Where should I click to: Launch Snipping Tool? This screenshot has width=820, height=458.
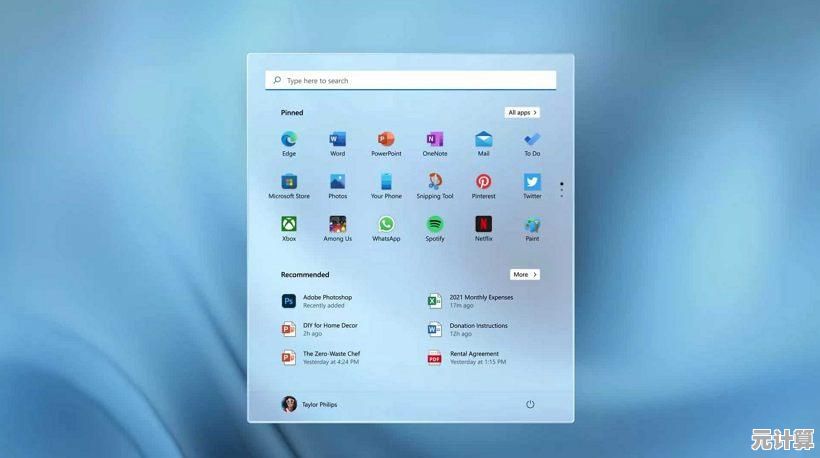pos(435,186)
